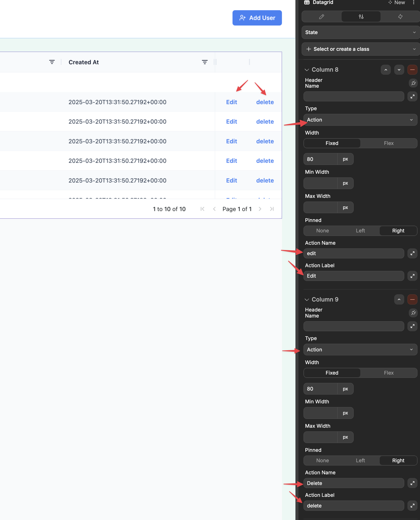Collapse the Column 9 section

(307, 299)
